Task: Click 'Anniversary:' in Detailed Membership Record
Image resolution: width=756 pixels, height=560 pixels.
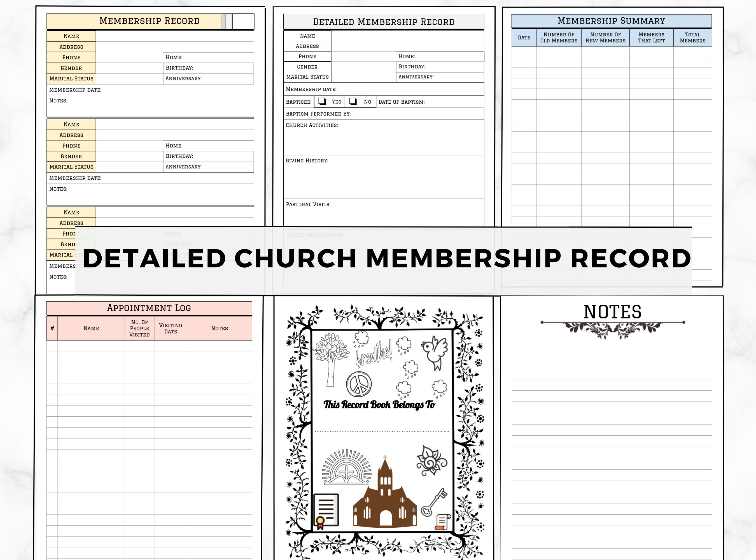Action: coord(416,77)
